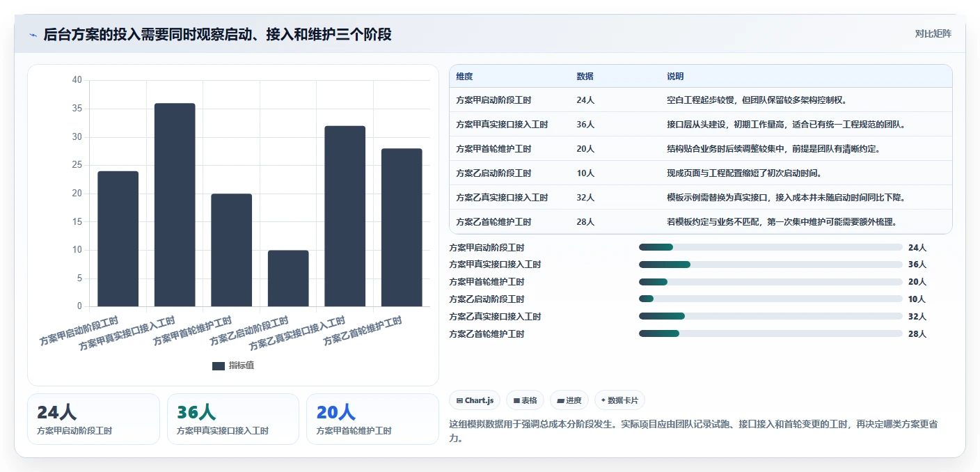This screenshot has height=472, width=980.
Task: Click table cell 方案甲启动阶段工时 in 维度 column
Action: [493, 100]
